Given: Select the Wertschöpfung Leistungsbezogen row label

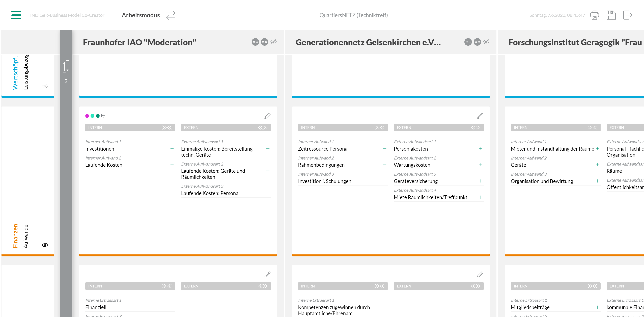Looking at the screenshot, I should [x=20, y=72].
